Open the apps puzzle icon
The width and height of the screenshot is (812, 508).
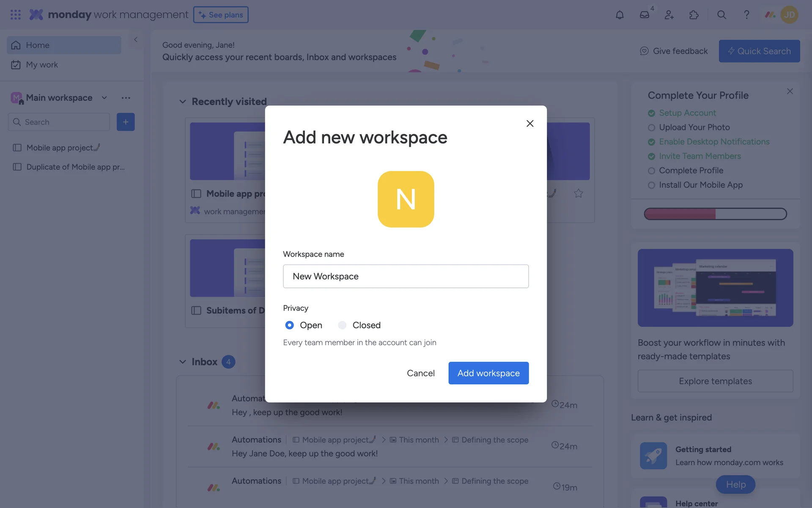tap(694, 15)
